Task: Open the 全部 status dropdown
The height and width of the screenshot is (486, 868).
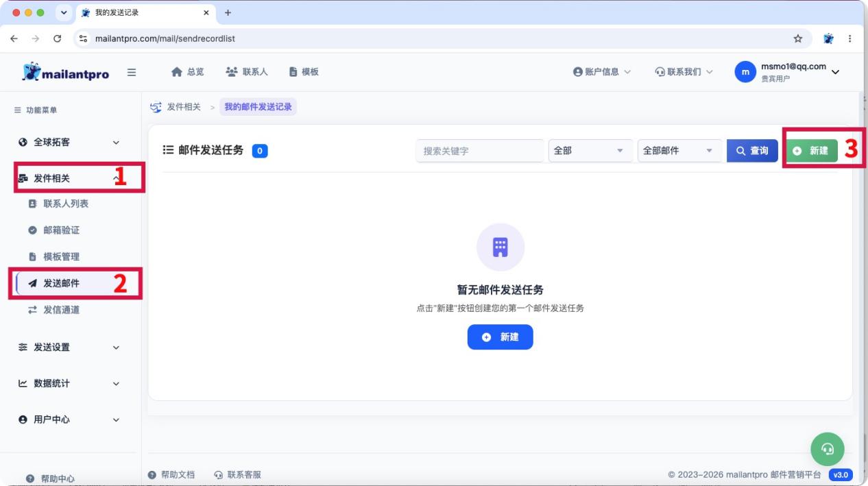Action: coord(590,151)
